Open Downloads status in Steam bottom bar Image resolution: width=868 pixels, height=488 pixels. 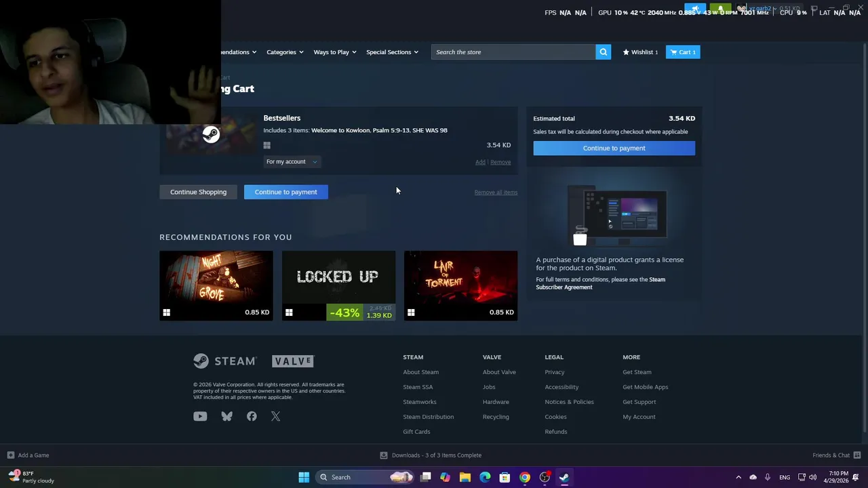coord(431,455)
